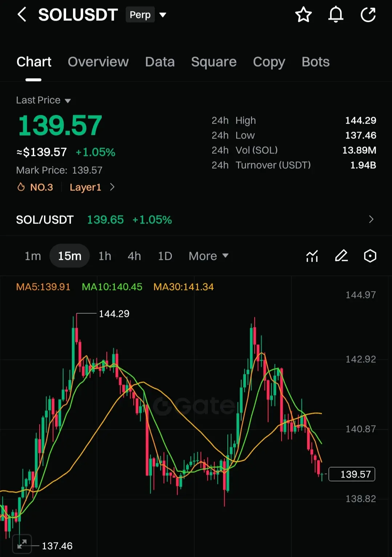Switch to the Overview tab
This screenshot has width=392, height=557.
98,62
